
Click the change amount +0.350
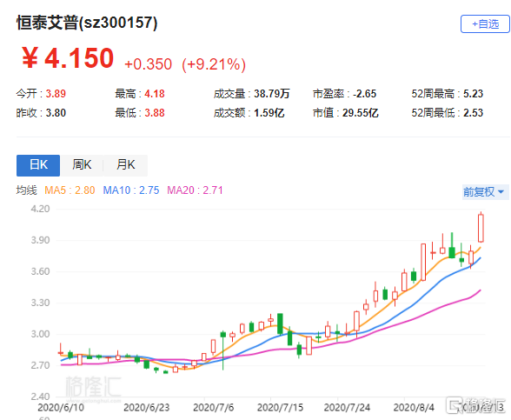pyautogui.click(x=148, y=64)
